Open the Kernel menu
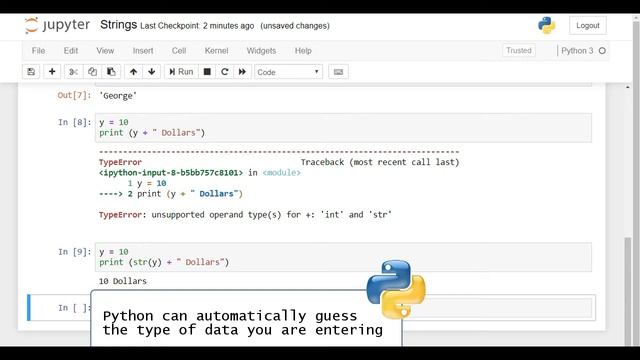 pos(216,51)
